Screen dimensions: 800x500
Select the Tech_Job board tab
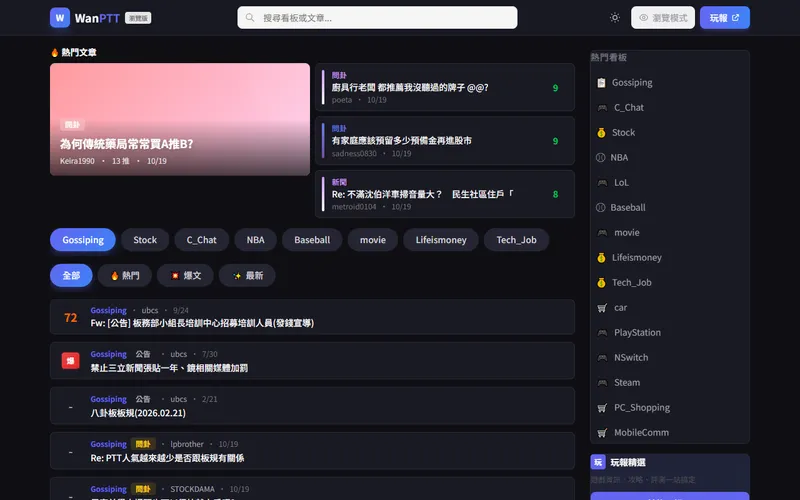click(516, 240)
